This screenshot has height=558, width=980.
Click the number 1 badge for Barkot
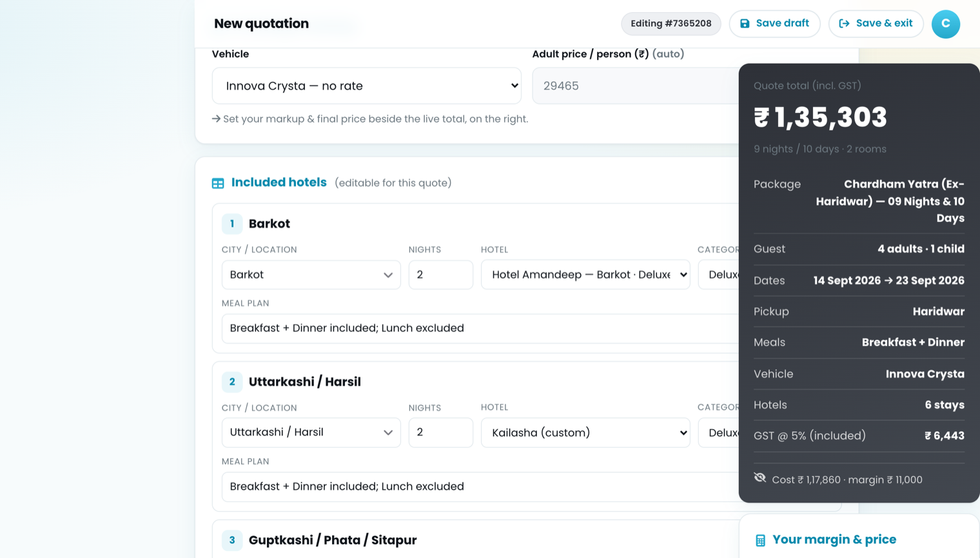point(232,224)
